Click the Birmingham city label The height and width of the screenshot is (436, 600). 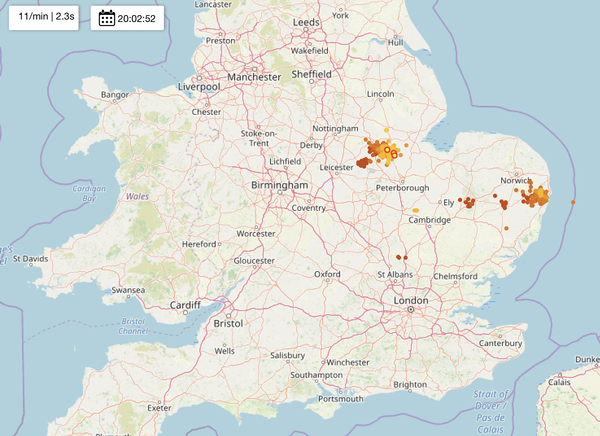280,186
